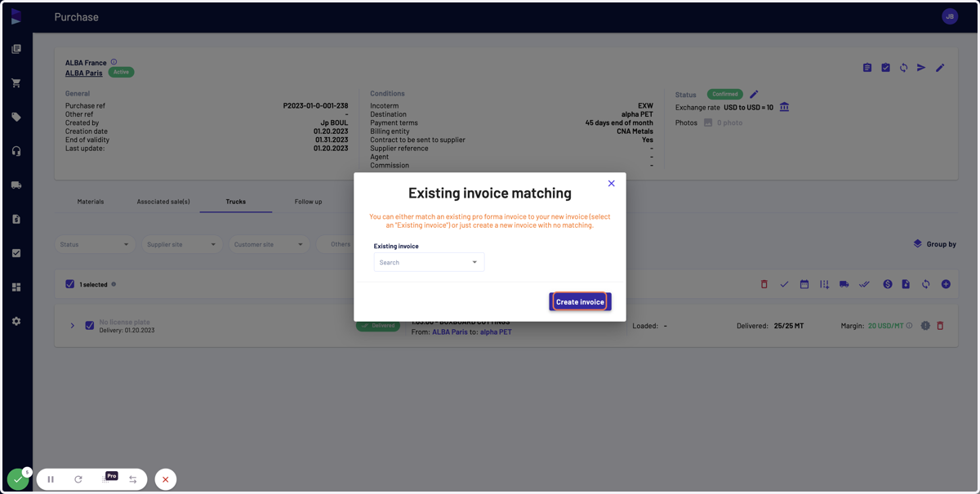Viewport: 980px width, 494px height.
Task: Click the double checkmark icon in the selection toolbar
Action: [864, 284]
